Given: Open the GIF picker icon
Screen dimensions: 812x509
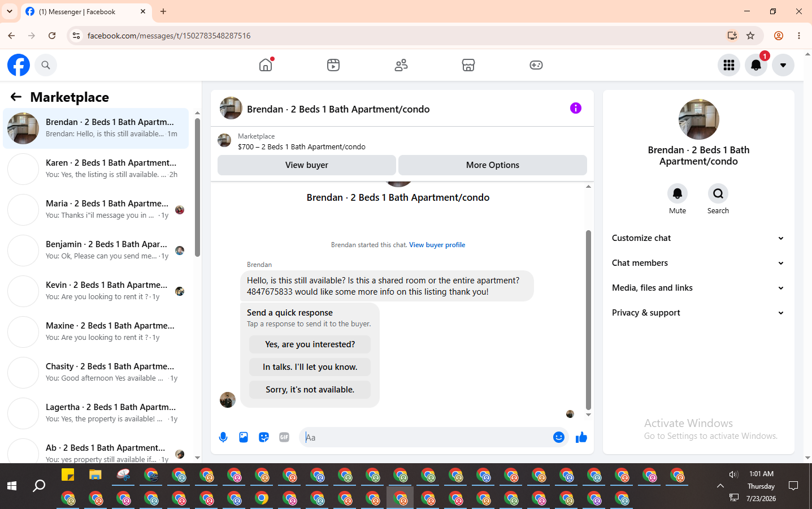Looking at the screenshot, I should [x=284, y=437].
